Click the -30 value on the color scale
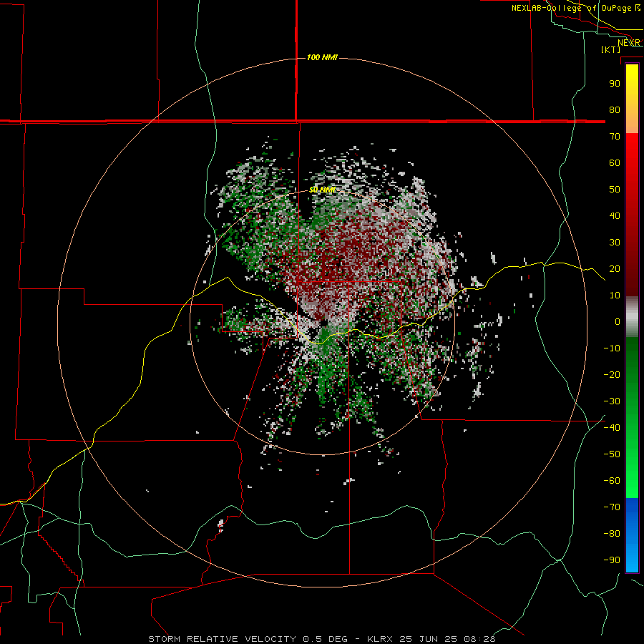Screen dimensions: 644x644 612,401
